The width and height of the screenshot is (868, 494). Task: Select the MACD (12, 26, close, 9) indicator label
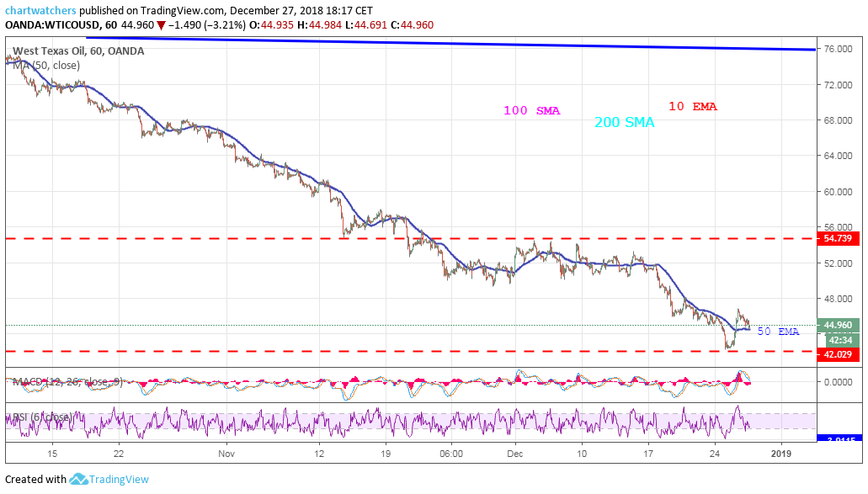[67, 382]
